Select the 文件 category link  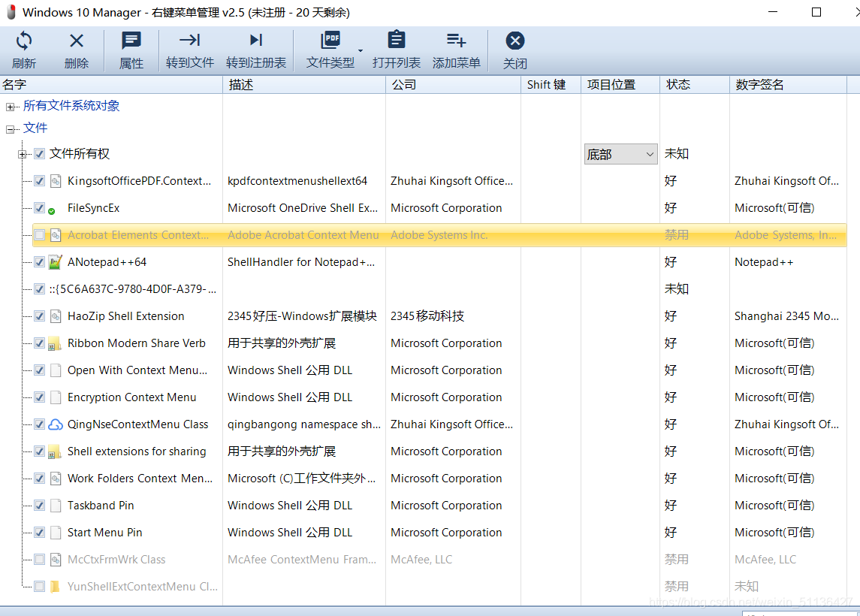pos(35,128)
